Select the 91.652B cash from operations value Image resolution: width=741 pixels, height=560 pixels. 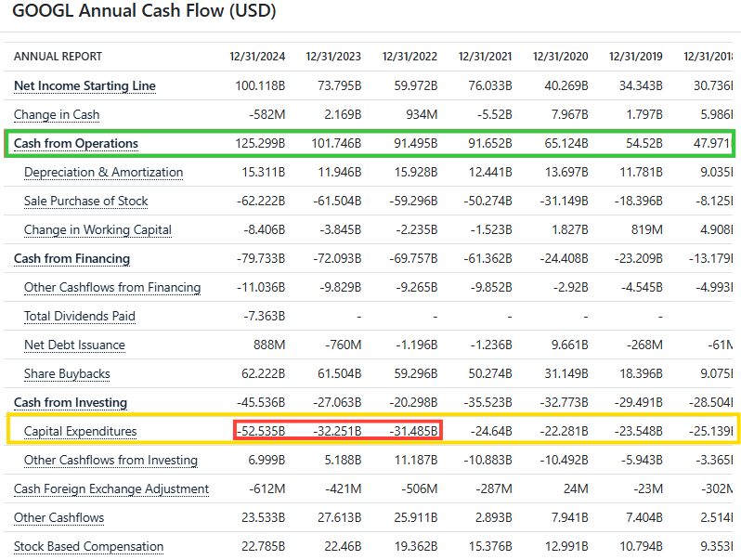(490, 144)
